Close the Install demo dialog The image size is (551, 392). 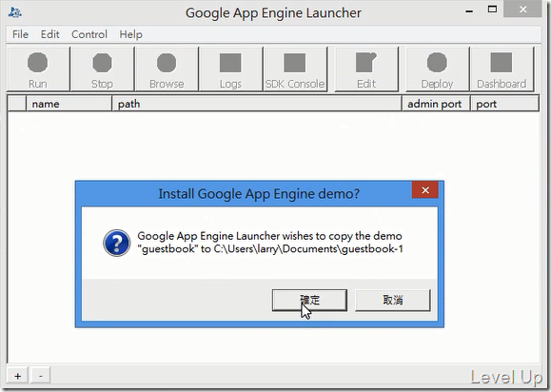point(424,190)
